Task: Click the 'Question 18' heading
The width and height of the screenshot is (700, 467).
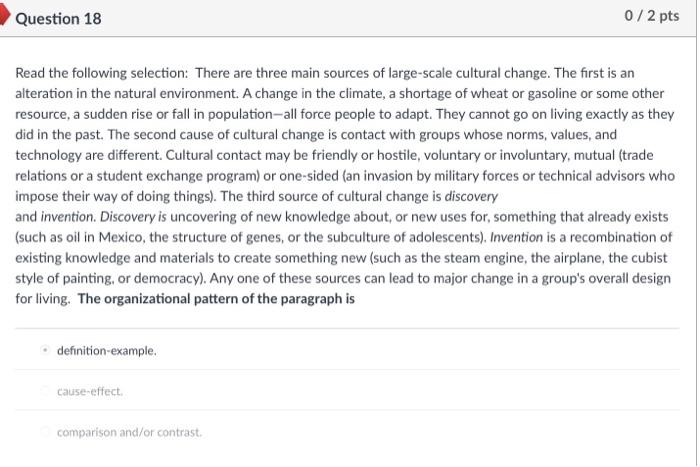Action: pos(58,19)
